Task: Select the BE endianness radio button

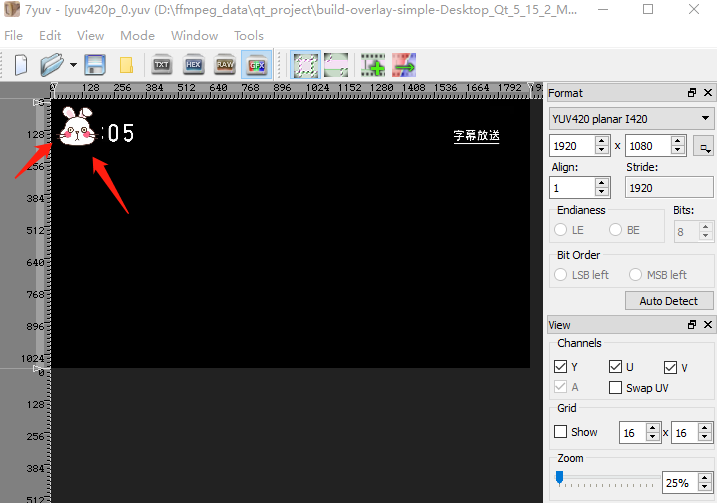Action: click(x=615, y=230)
